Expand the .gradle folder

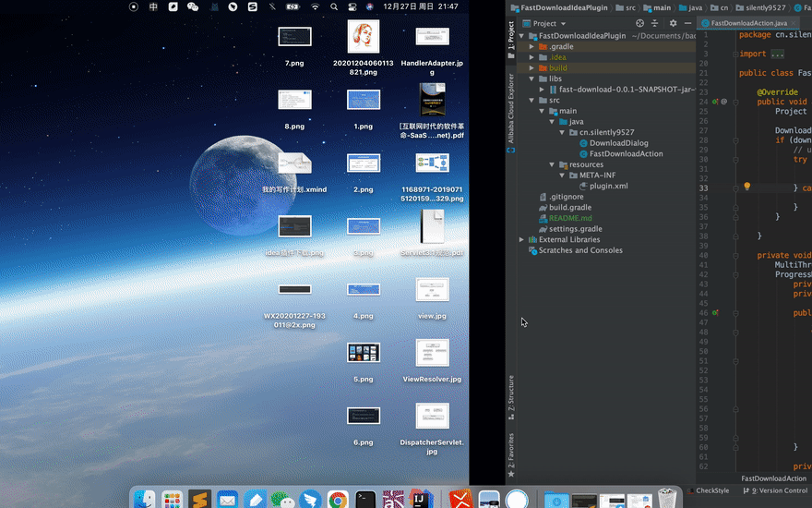click(x=532, y=46)
